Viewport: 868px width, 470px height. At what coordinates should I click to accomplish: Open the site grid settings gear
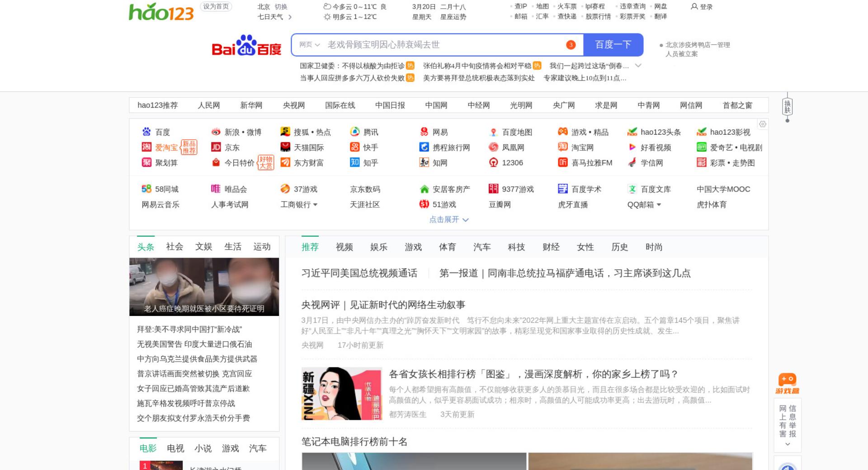763,124
